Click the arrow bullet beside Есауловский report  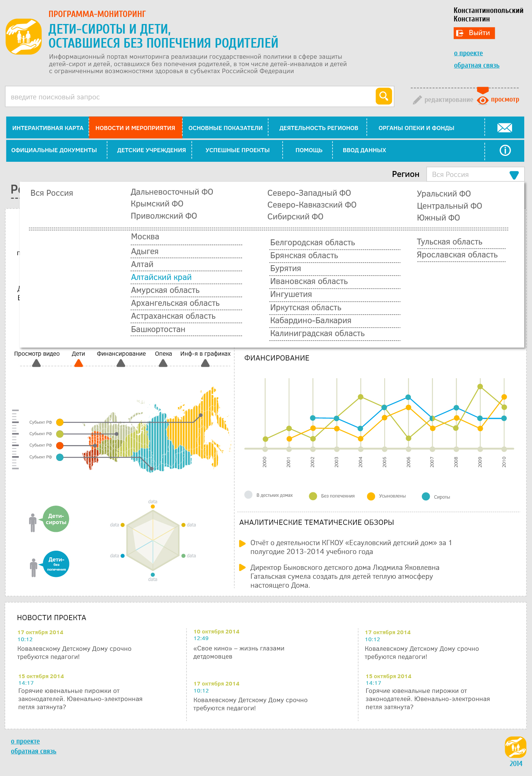pyautogui.click(x=242, y=543)
